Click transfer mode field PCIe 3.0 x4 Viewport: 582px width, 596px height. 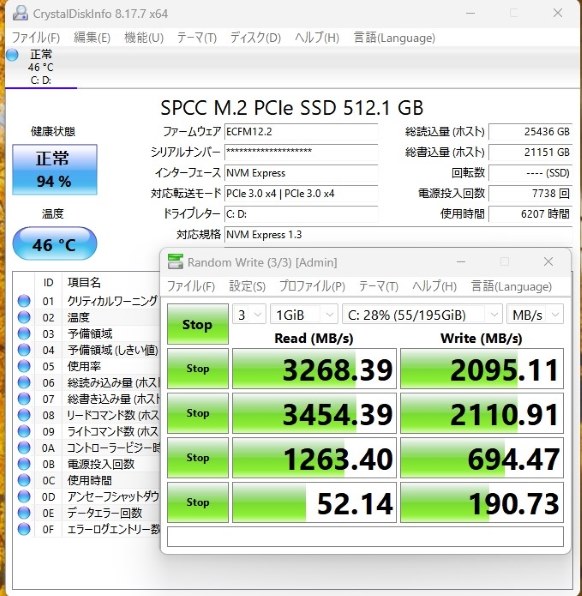301,193
